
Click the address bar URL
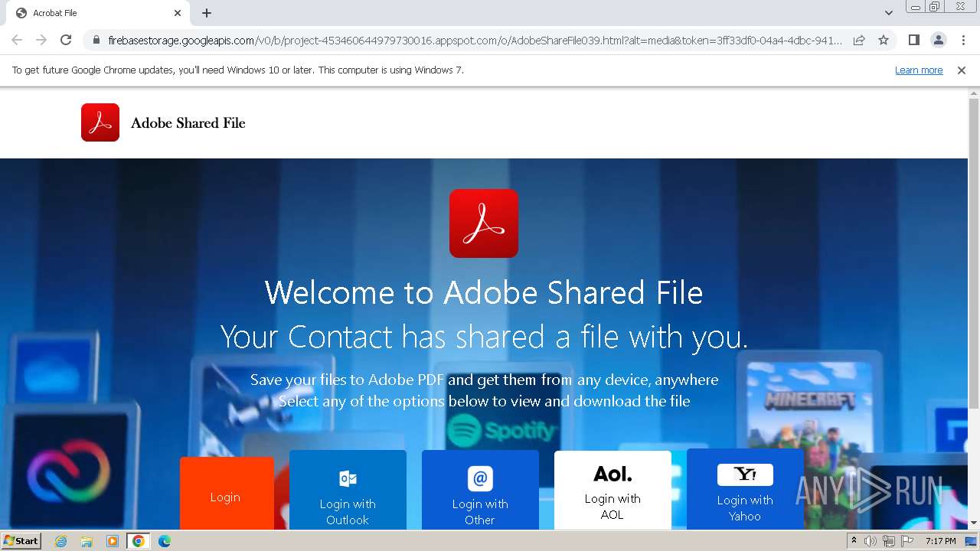pos(475,40)
